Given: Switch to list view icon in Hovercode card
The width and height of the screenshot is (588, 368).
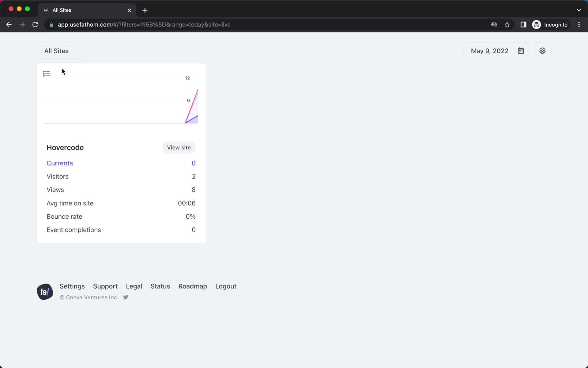Looking at the screenshot, I should pyautogui.click(x=47, y=74).
